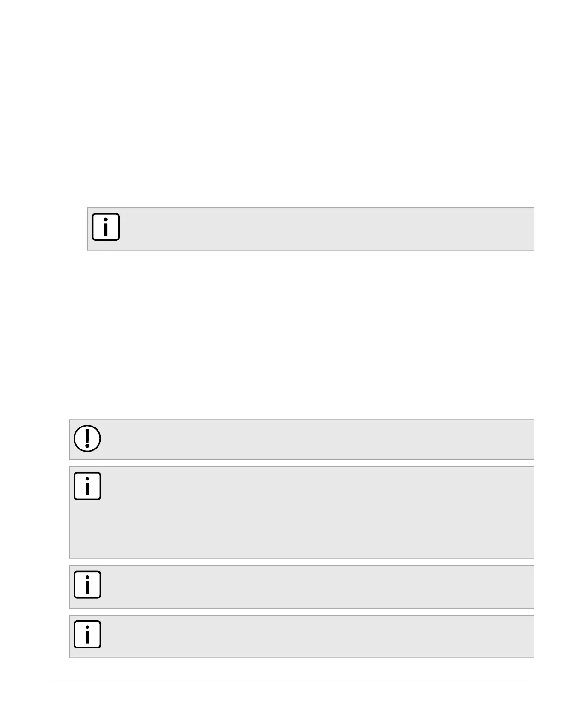
Task: Click the empty body of the tallest note box
Action: point(317,512)
